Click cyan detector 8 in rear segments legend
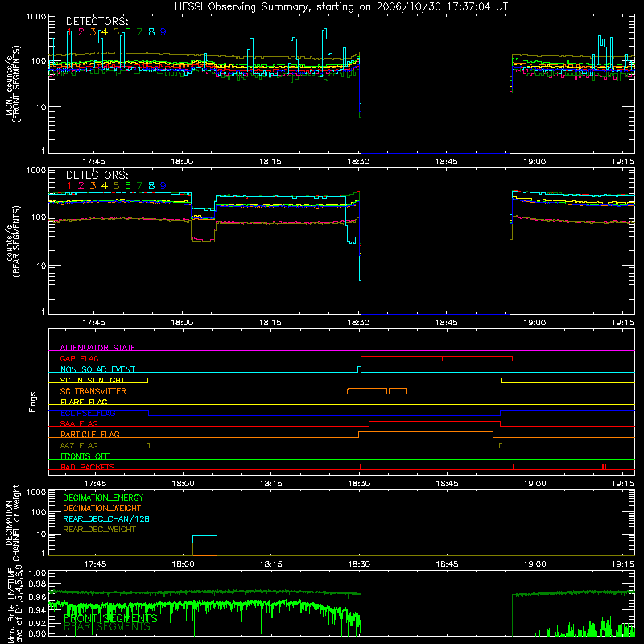Image resolution: width=644 pixels, height=644 pixels. pyautogui.click(x=151, y=186)
